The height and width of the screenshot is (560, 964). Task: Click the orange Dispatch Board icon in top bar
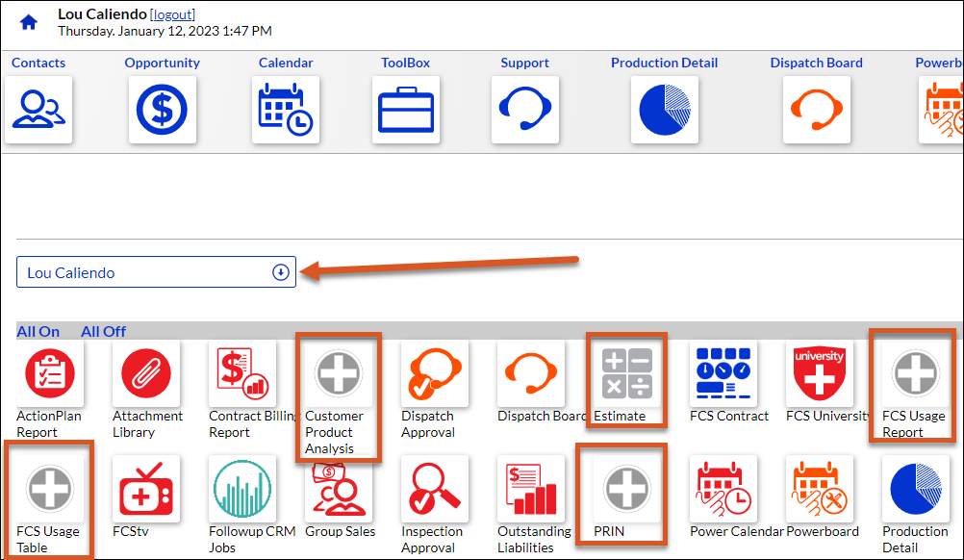(817, 110)
